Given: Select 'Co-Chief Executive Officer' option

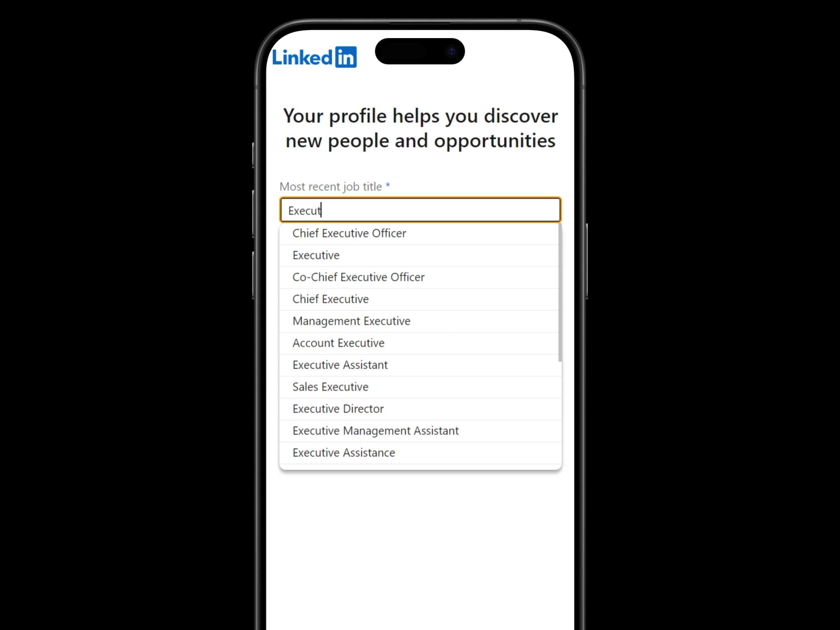Looking at the screenshot, I should (x=420, y=276).
